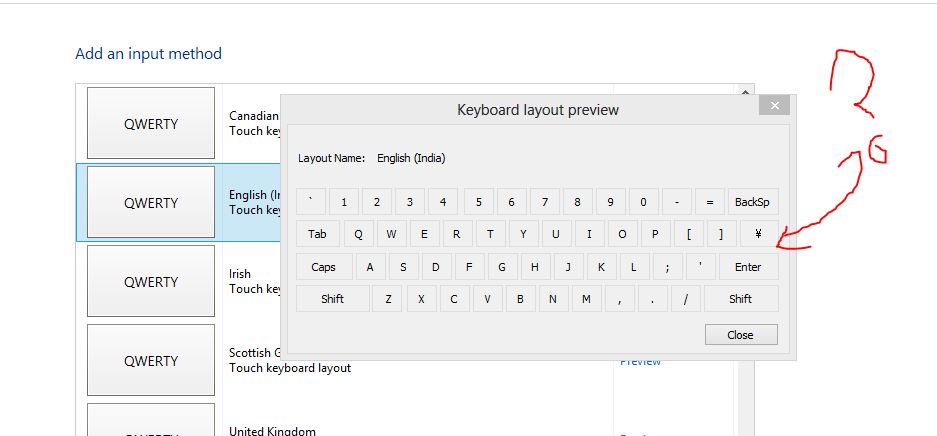Click the D key
This screenshot has height=436, width=937.
point(436,267)
